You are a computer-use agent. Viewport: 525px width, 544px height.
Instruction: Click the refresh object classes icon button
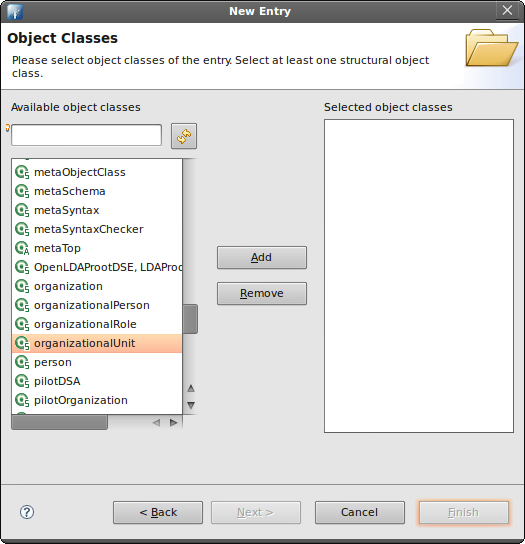[184, 136]
